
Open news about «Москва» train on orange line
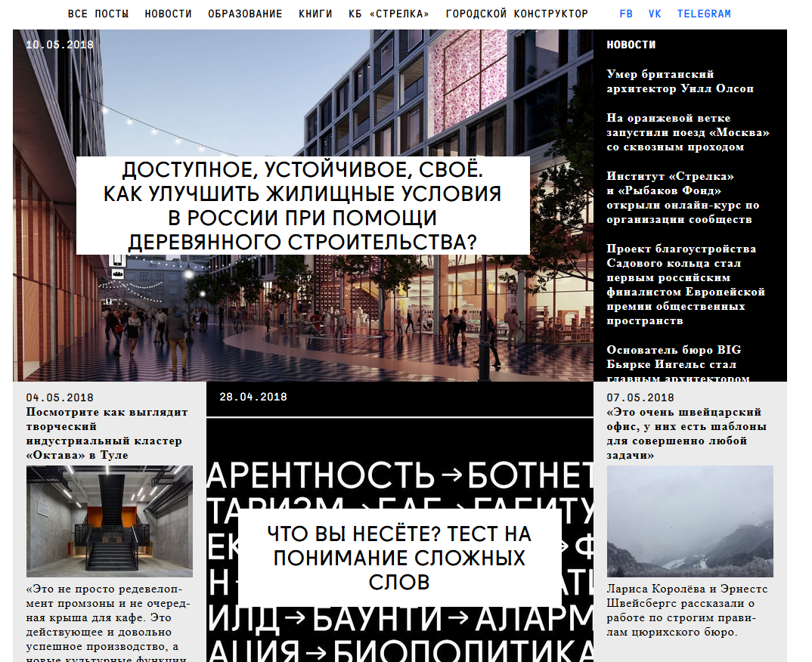[x=687, y=132]
